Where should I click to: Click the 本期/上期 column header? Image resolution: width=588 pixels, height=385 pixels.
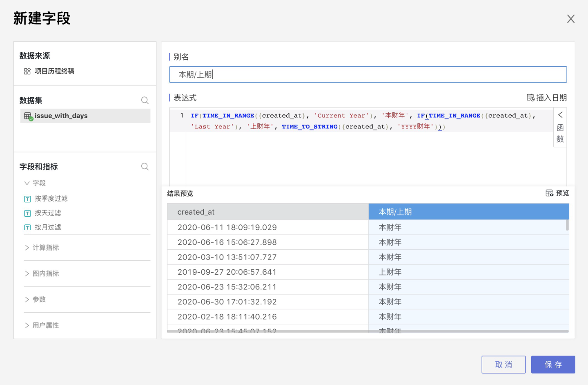pyautogui.click(x=468, y=212)
